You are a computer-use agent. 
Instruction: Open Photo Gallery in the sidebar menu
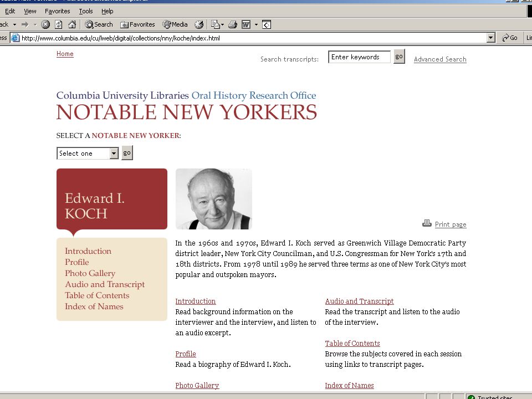pyautogui.click(x=90, y=273)
